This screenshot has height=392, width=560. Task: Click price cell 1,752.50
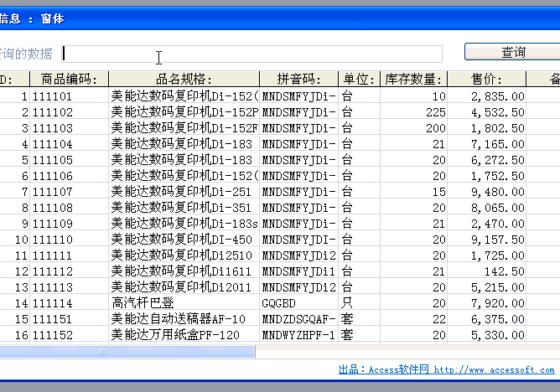(487, 176)
